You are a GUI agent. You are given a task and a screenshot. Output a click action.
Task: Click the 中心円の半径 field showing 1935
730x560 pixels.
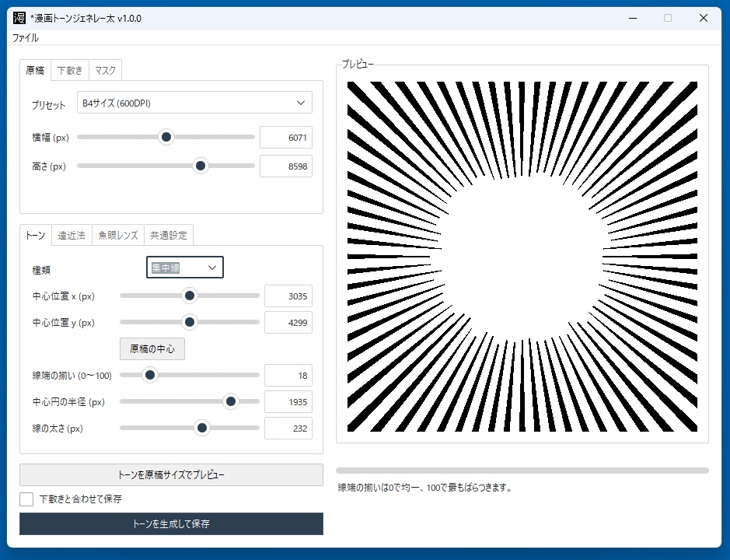click(x=288, y=402)
